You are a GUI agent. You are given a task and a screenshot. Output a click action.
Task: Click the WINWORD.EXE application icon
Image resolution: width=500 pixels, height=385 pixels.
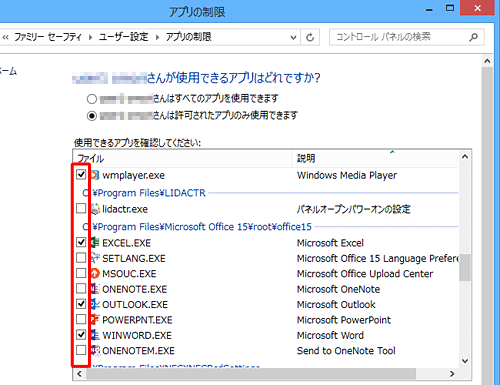pyautogui.click(x=95, y=335)
